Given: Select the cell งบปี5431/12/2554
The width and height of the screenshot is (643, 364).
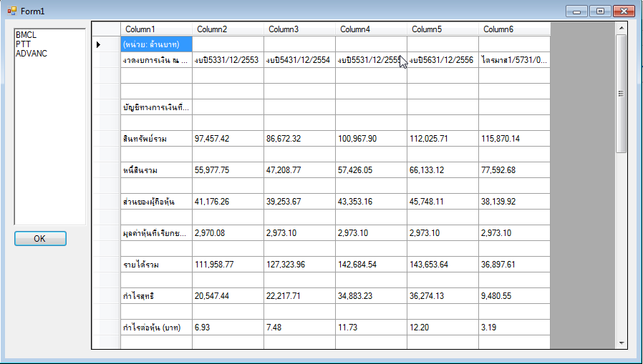Looking at the screenshot, I should [x=299, y=60].
